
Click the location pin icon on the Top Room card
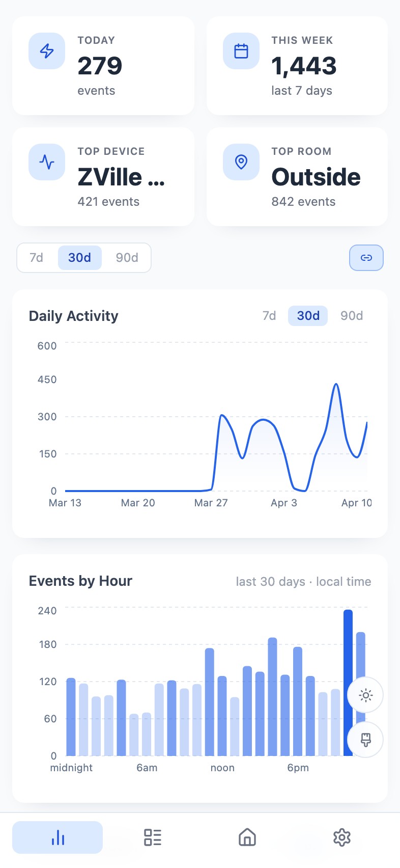click(x=241, y=162)
